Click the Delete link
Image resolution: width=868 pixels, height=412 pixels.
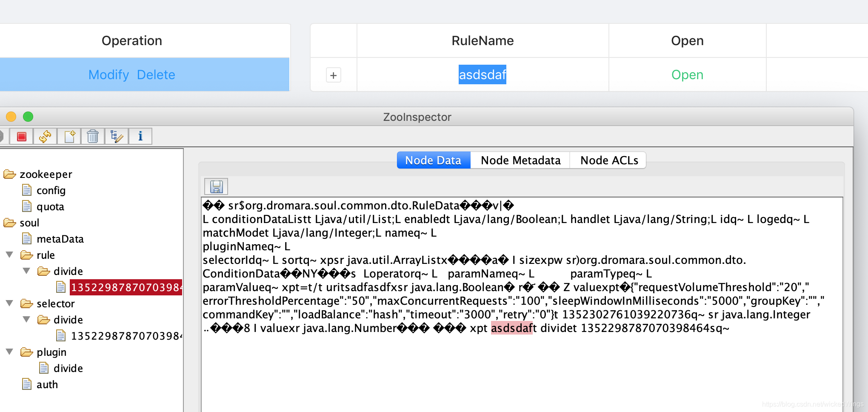point(156,75)
